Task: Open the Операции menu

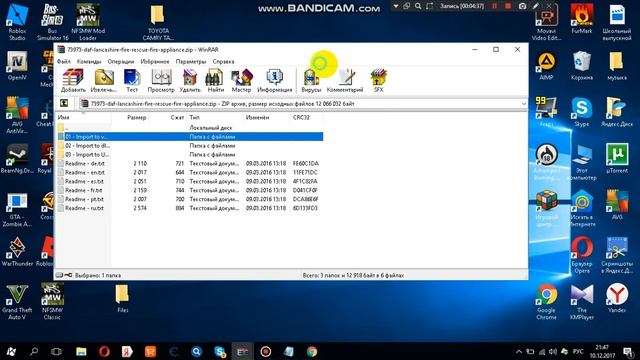Action: (121, 61)
